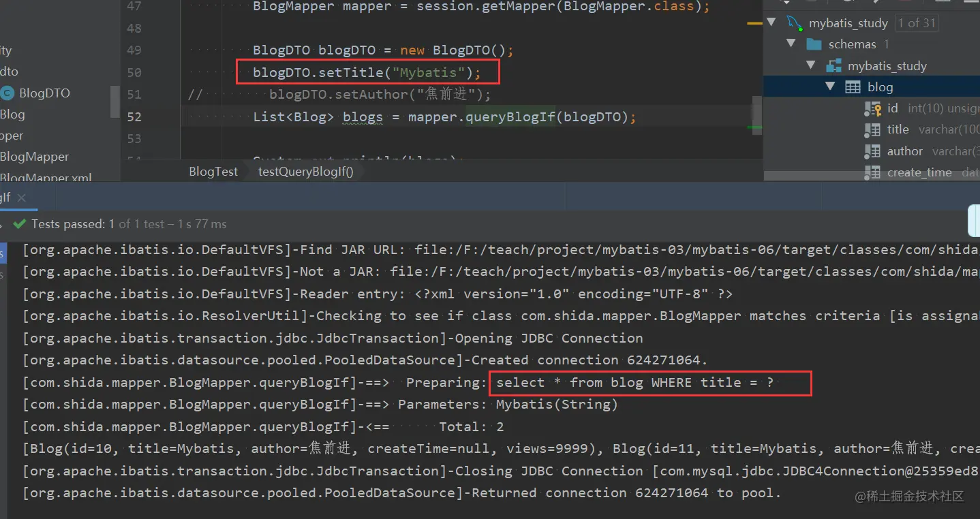Click the 'Find JAR URL' log line
The height and width of the screenshot is (519, 980).
(501, 250)
